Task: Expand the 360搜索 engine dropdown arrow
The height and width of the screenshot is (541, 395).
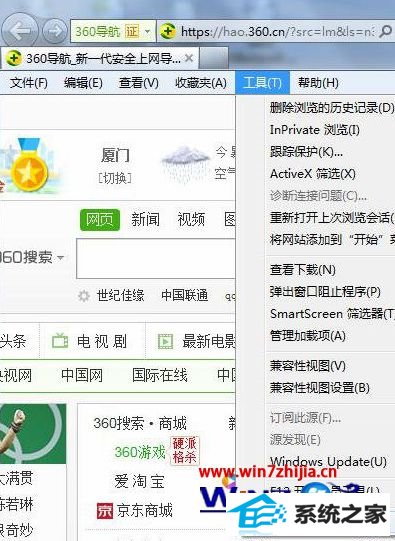Action: pyautogui.click(x=61, y=257)
